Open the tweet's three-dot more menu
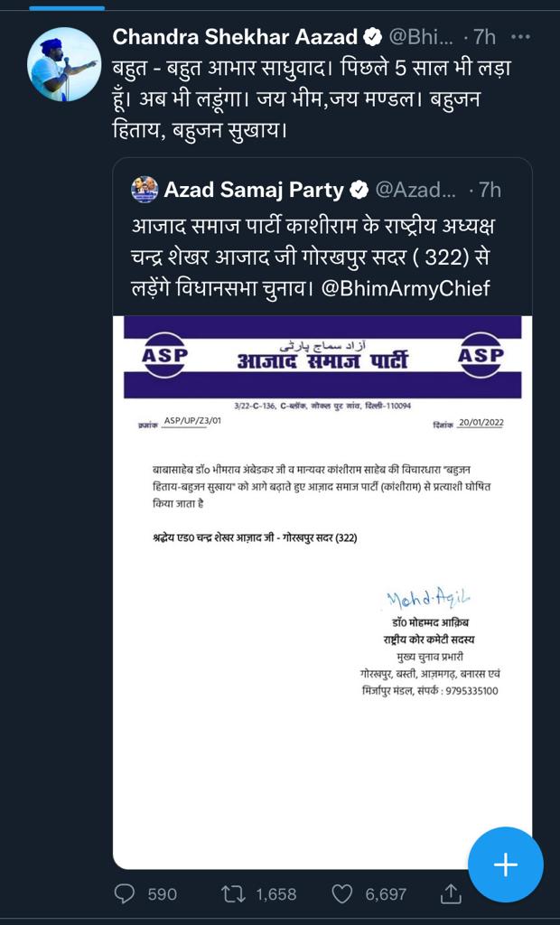The height and width of the screenshot is (925, 560). tap(521, 37)
